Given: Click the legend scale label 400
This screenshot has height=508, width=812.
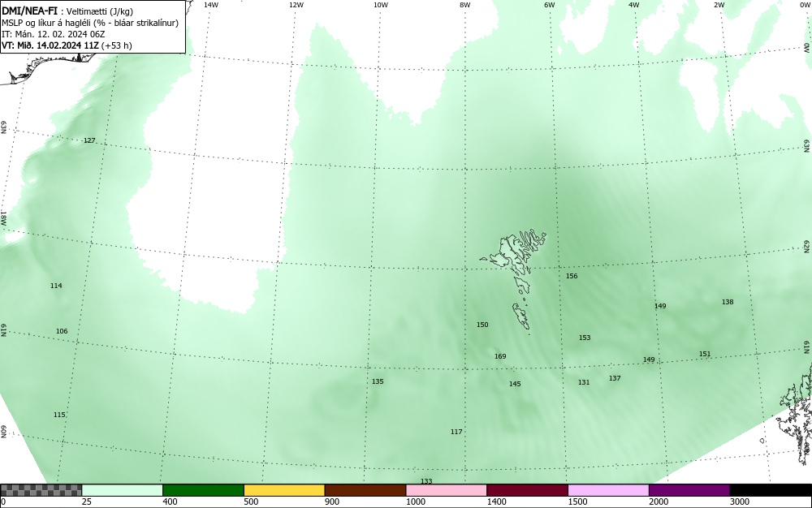Looking at the screenshot, I should coord(170,502).
